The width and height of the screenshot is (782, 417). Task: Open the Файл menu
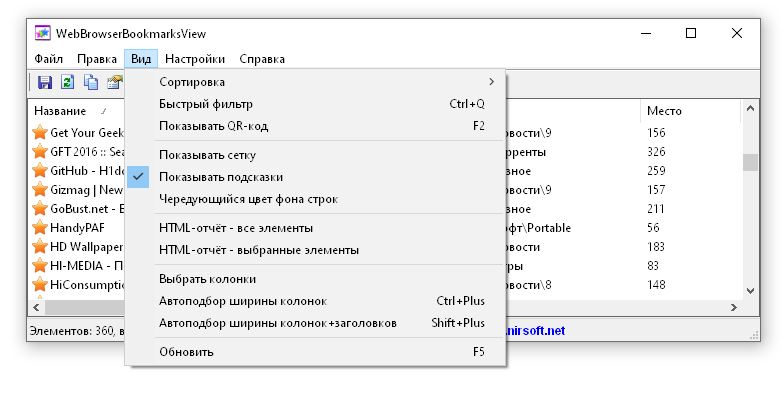(x=48, y=59)
